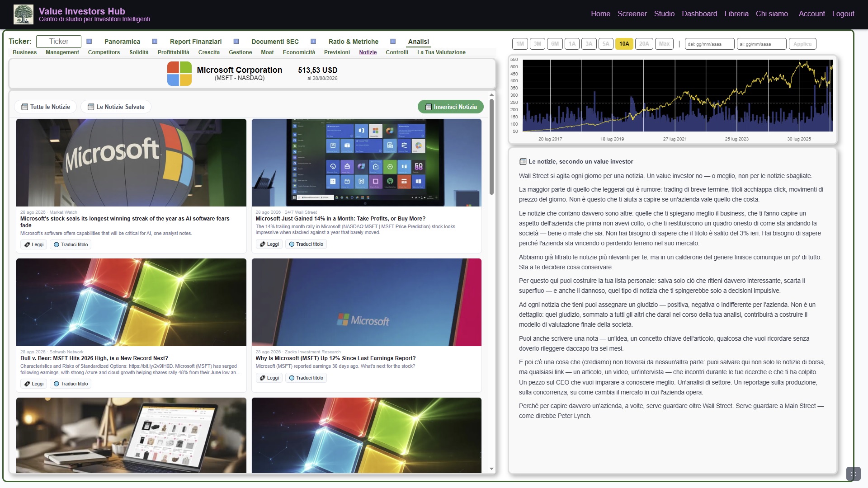Click the green Inserisci Notizia button
The height and width of the screenshot is (488, 868).
(451, 107)
